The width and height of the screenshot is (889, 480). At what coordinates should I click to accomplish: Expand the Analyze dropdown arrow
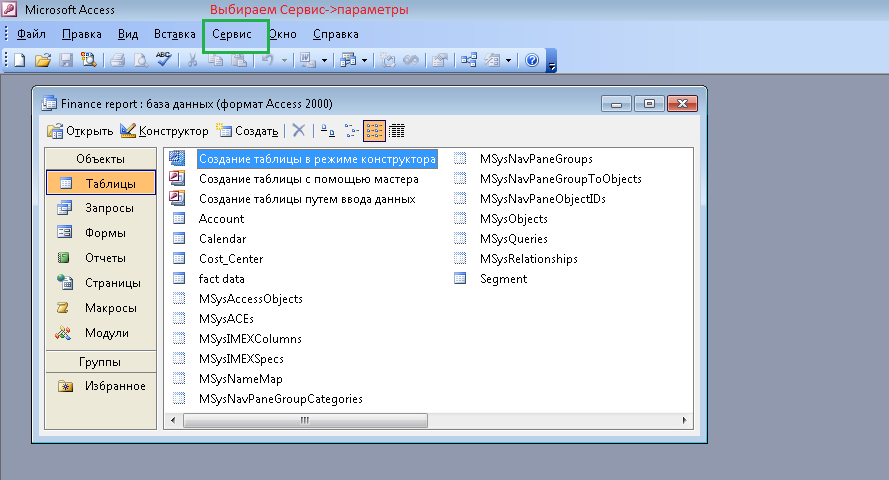click(365, 60)
